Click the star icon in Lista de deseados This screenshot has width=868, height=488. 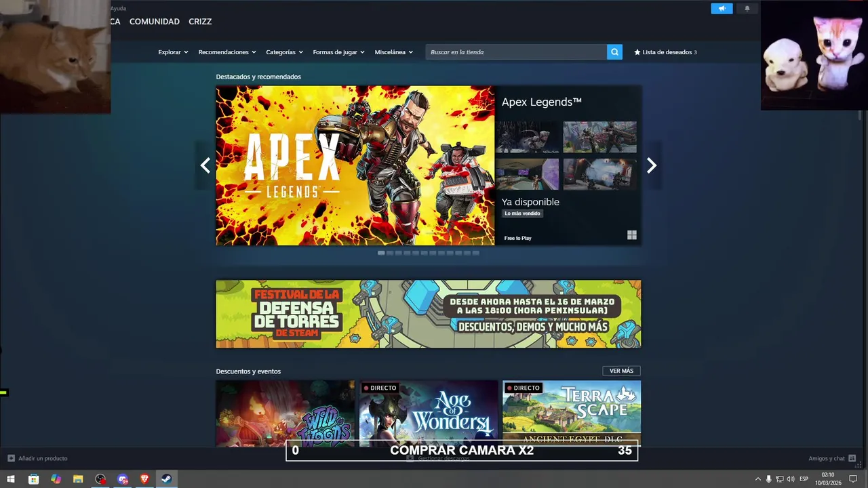point(637,52)
